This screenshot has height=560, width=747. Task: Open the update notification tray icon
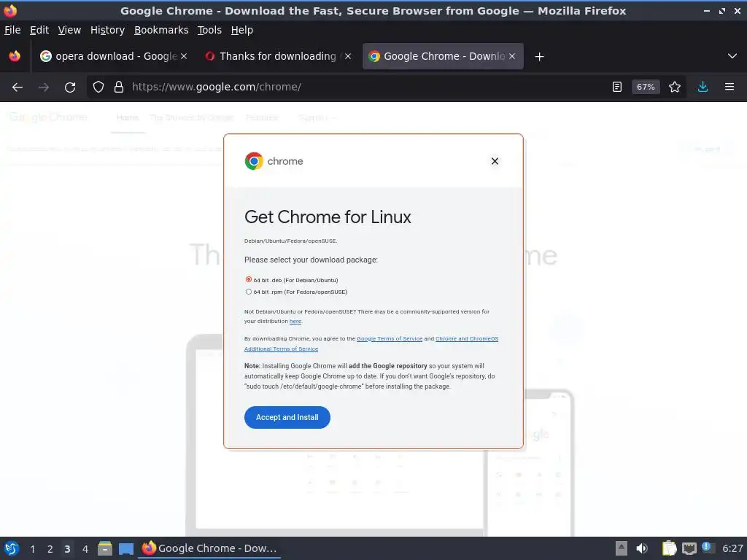[706, 548]
